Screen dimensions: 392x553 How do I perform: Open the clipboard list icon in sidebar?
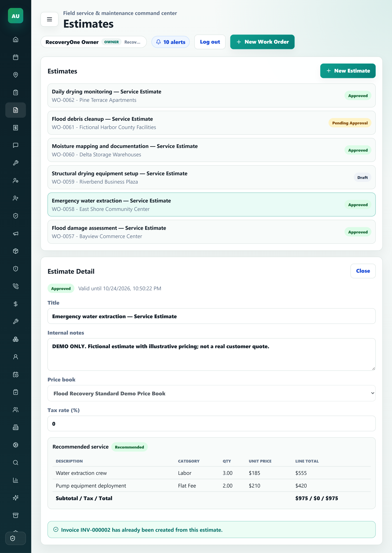tap(15, 92)
